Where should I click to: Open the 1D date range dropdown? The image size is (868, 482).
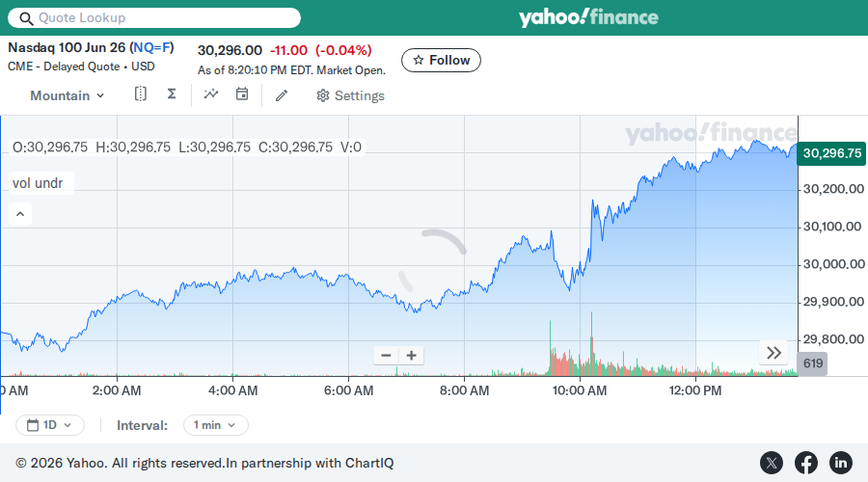(50, 425)
